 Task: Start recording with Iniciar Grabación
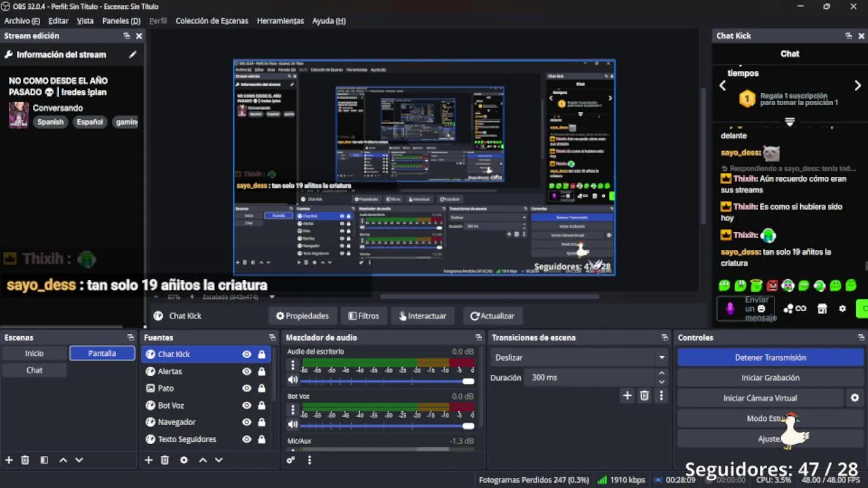[770, 378]
